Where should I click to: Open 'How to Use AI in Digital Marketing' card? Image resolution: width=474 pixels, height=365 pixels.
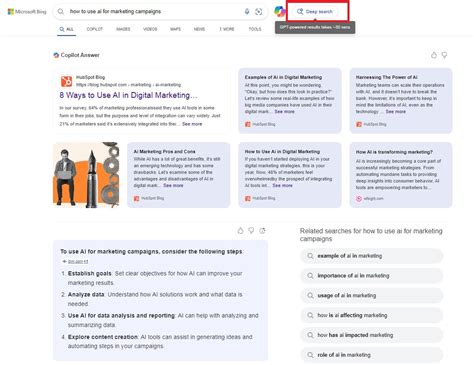pos(290,175)
